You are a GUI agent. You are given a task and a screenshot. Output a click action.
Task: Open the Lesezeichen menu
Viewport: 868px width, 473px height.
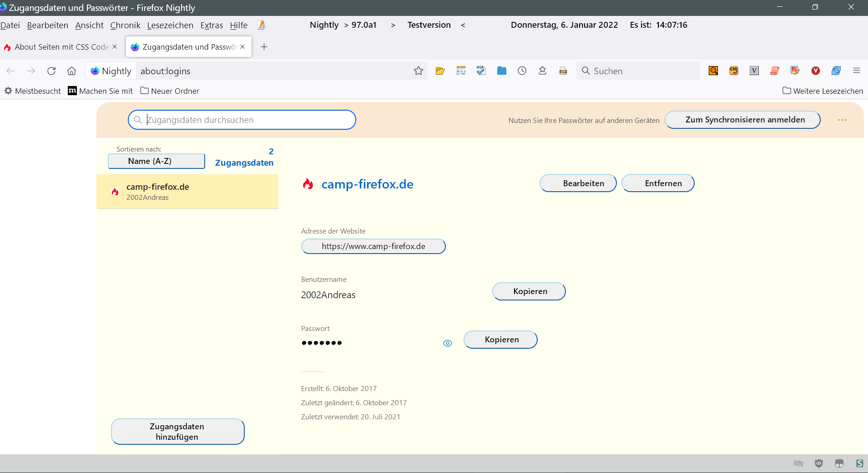[170, 25]
